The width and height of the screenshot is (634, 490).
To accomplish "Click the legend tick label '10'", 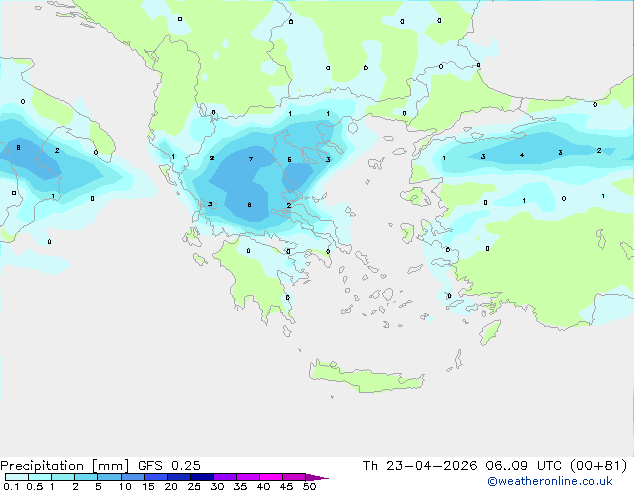I will point(125,486).
